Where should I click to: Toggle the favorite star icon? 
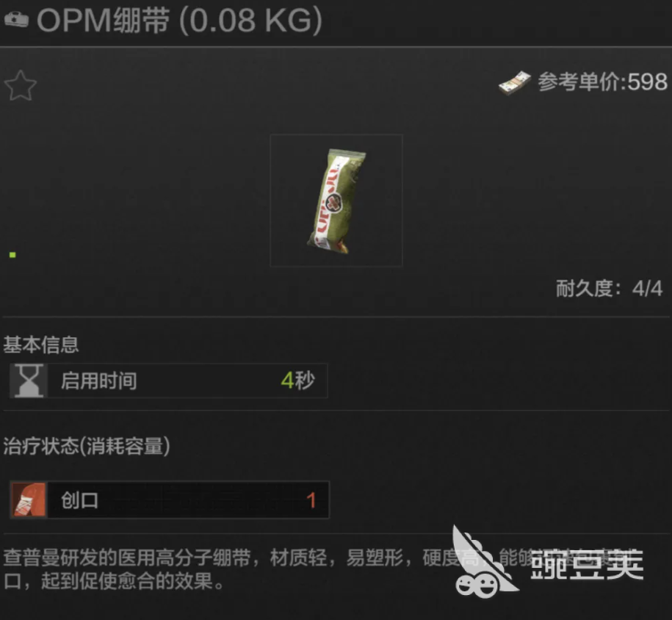(x=21, y=85)
